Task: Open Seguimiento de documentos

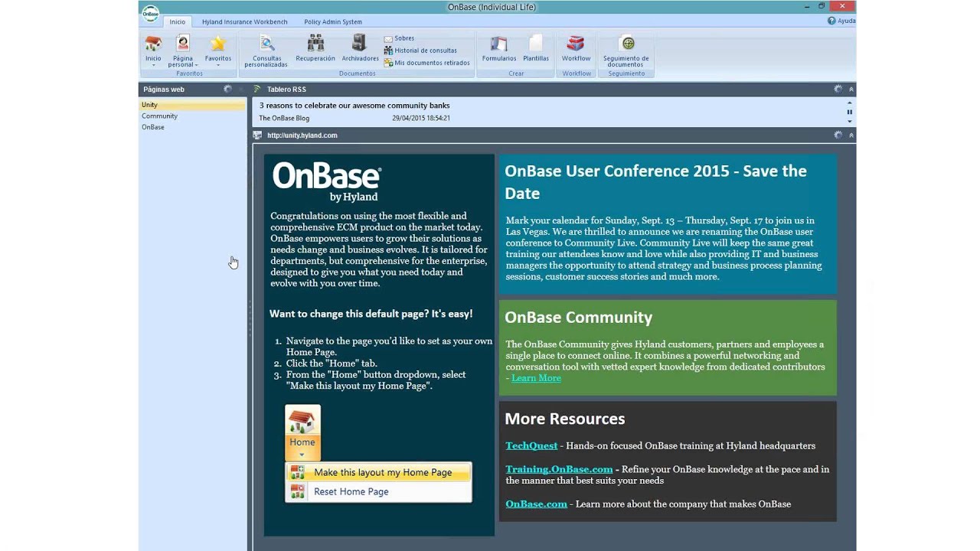Action: [626, 51]
